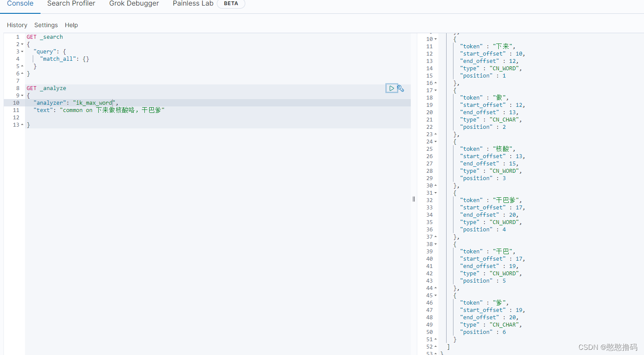The width and height of the screenshot is (644, 355).
Task: Click the 'GET _search' request line
Action: (45, 37)
